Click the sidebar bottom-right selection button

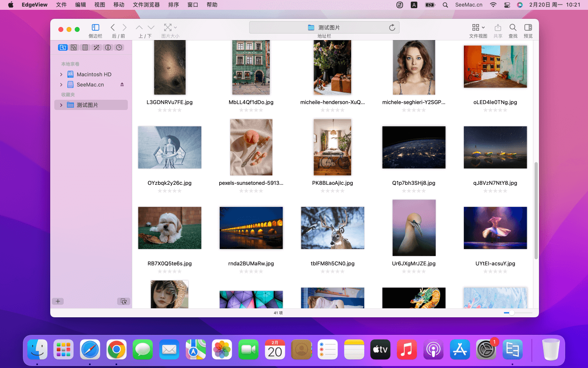(x=124, y=301)
